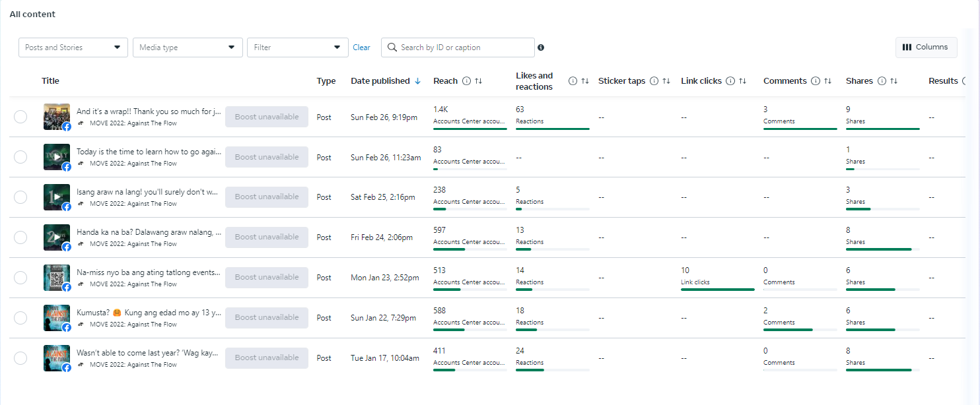
Task: Click the Likes and reactions info icon
Action: pos(573,81)
